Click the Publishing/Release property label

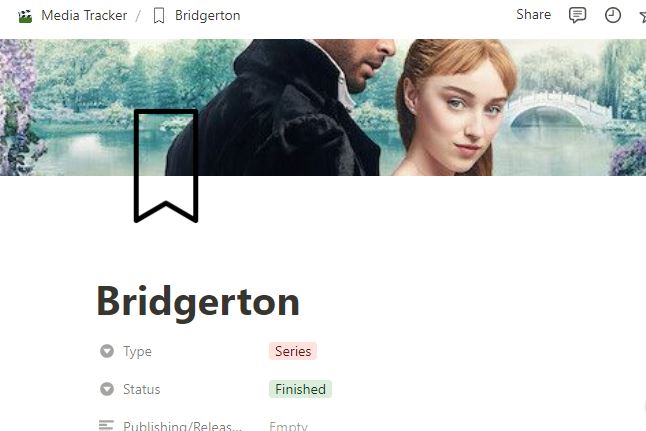click(182, 426)
